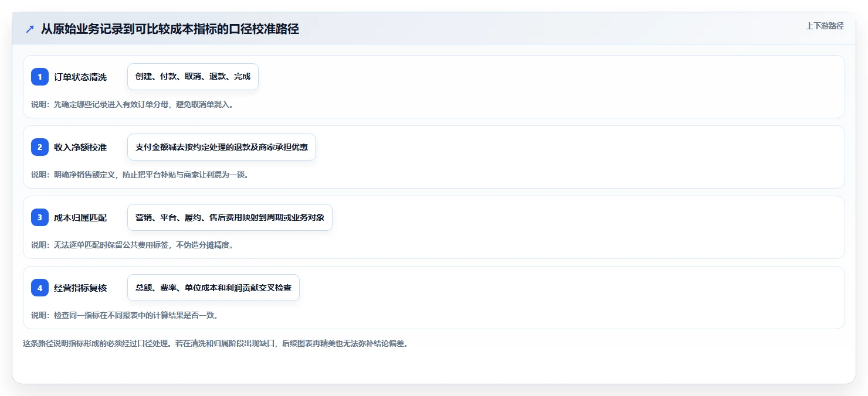Click the 创建、付款、取消、退款、完成 chip
Viewport: 868px width, 396px height.
[193, 77]
